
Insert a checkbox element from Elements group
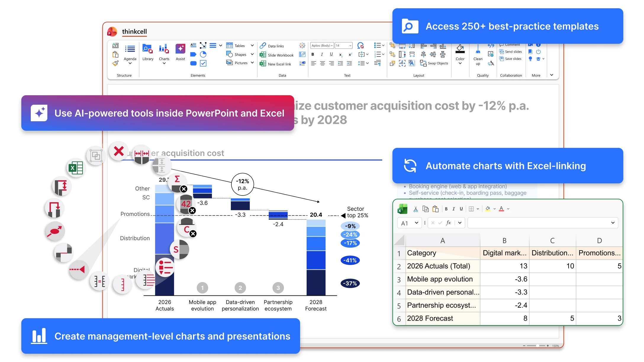[x=203, y=63]
